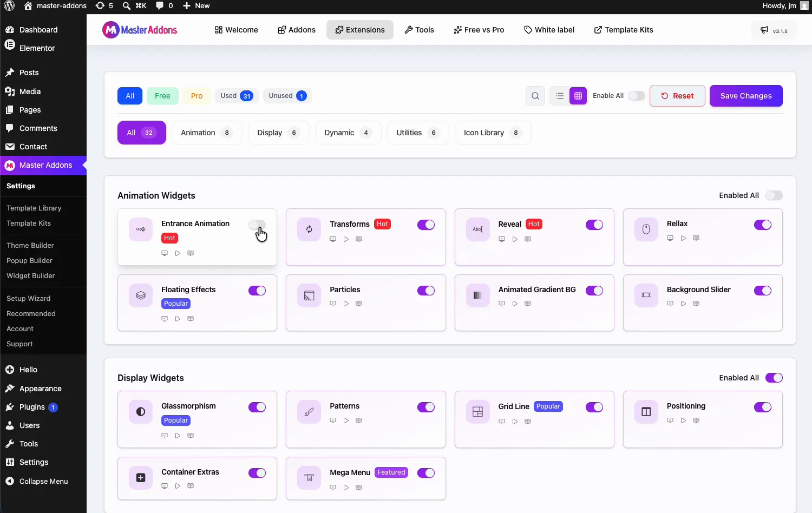812x513 pixels.
Task: Filter by Unused extensions
Action: tap(287, 96)
